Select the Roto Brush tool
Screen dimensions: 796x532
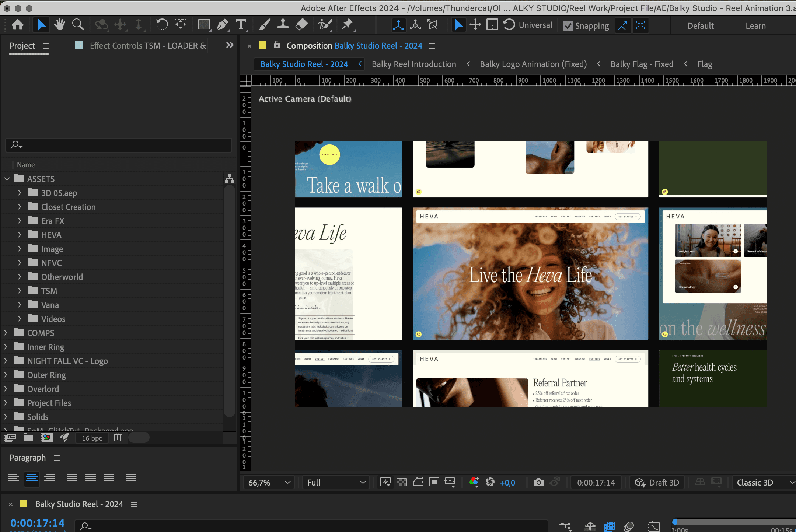point(325,25)
